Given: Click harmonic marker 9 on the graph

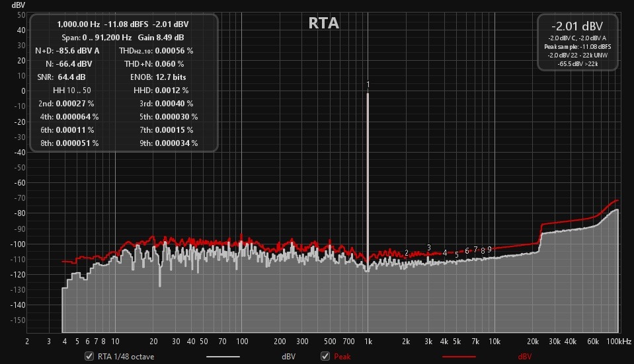Looking at the screenshot, I should tap(489, 250).
